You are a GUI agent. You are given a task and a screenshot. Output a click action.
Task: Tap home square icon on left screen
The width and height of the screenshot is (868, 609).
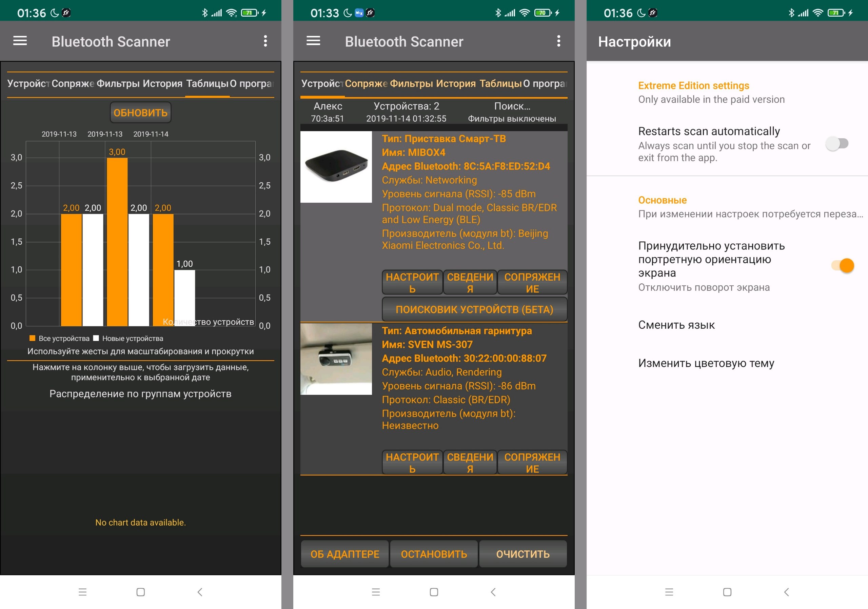[141, 592]
